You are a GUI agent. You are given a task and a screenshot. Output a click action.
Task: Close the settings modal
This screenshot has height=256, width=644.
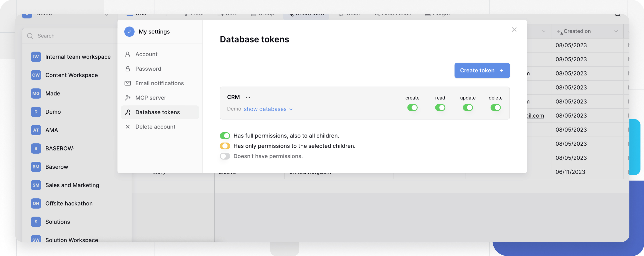point(514,30)
